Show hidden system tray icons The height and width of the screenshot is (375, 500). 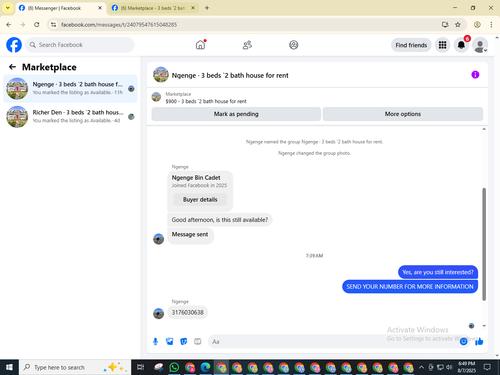click(421, 367)
